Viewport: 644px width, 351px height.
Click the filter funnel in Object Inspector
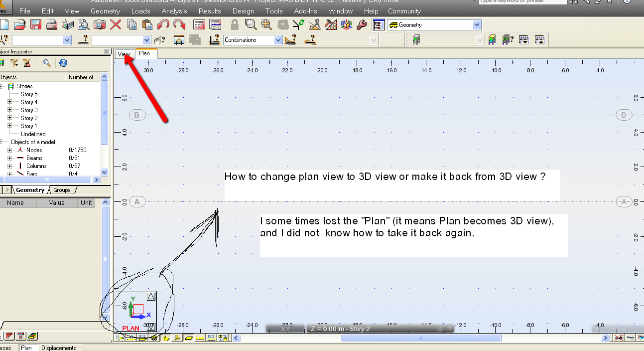coord(15,63)
